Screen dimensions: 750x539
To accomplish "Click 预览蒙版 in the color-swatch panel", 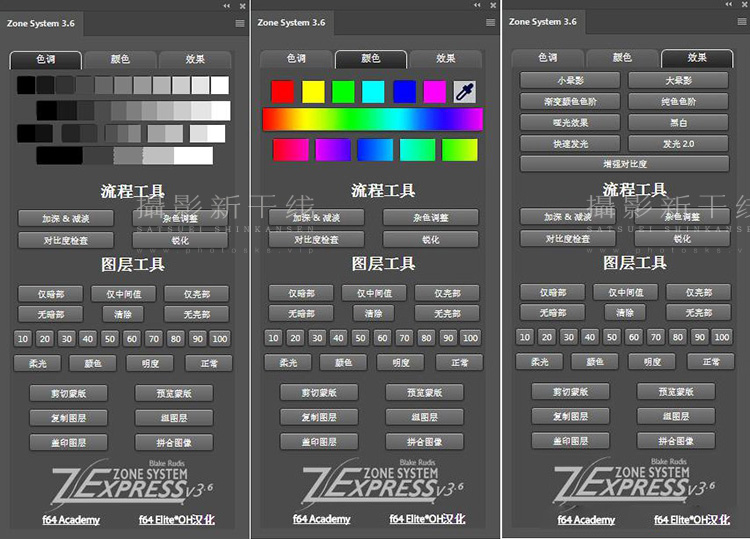I will click(425, 393).
